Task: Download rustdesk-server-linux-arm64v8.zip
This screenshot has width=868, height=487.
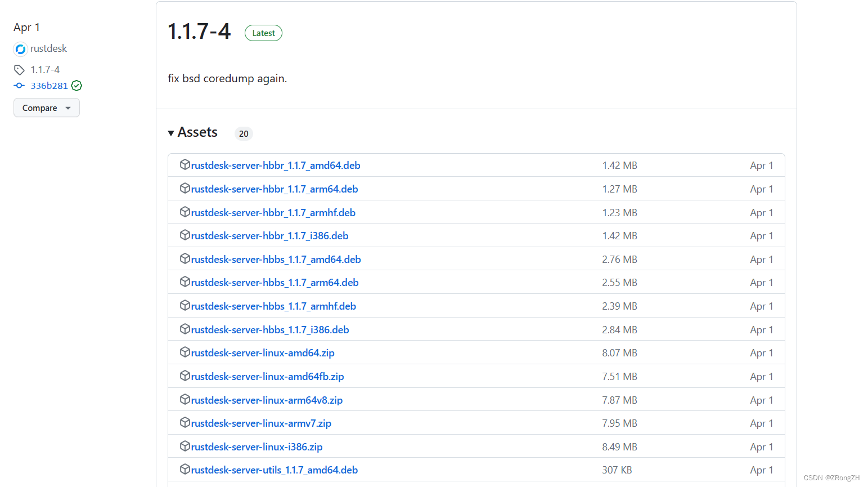Action: 267,400
